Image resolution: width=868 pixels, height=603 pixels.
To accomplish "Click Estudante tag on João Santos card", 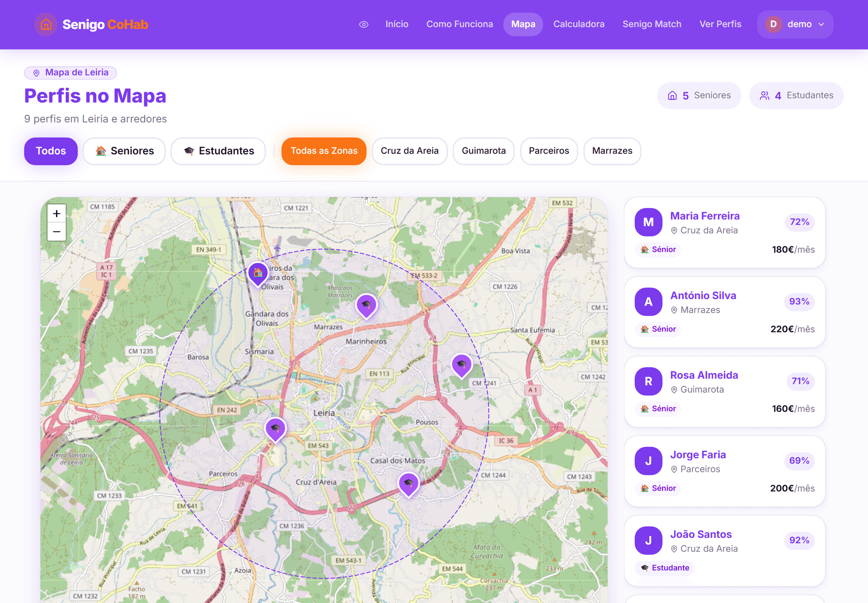I will click(x=665, y=568).
